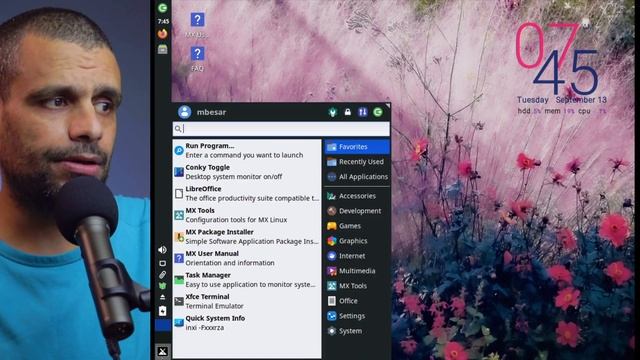
Task: Open the FAQ desktop icon
Action: click(x=198, y=59)
